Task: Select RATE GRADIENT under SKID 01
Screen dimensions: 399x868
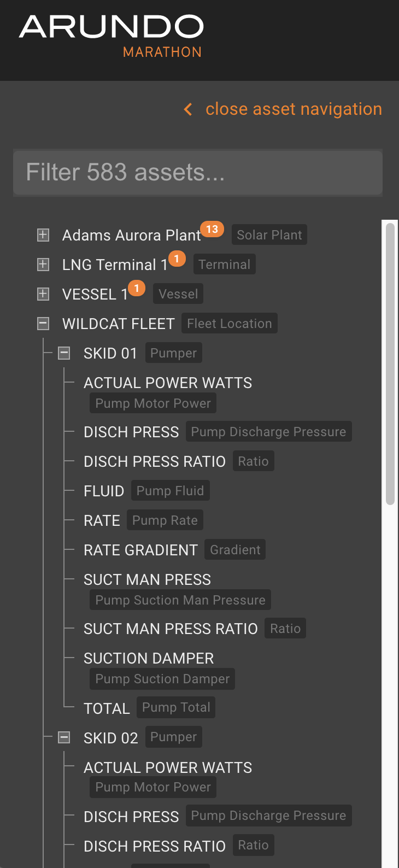Action: coord(140,550)
